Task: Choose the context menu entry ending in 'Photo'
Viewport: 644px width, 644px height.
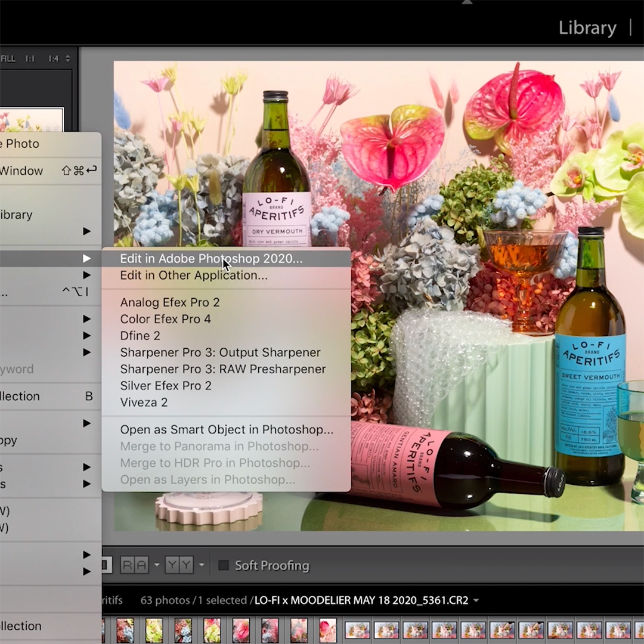Action: tap(51, 144)
